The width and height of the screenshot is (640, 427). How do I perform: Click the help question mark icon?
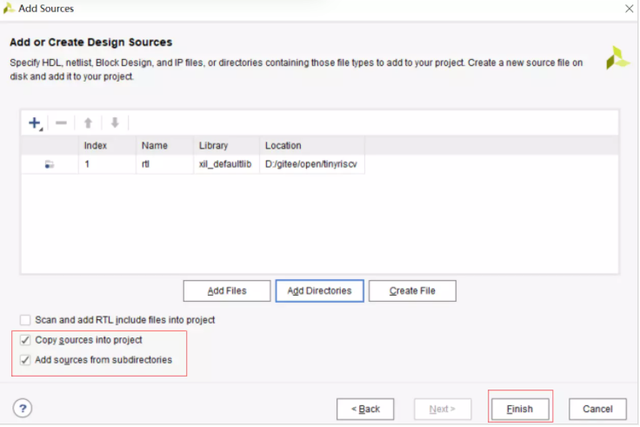pyautogui.click(x=23, y=408)
